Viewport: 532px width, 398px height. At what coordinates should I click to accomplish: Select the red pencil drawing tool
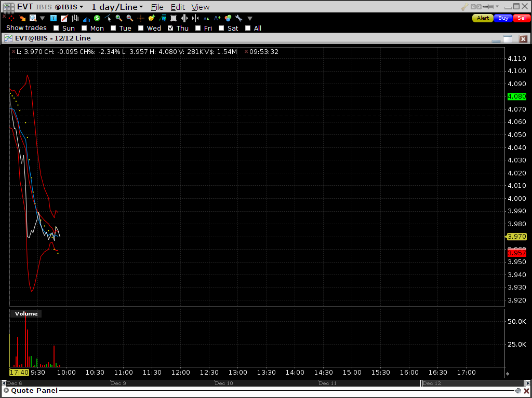coord(64,18)
